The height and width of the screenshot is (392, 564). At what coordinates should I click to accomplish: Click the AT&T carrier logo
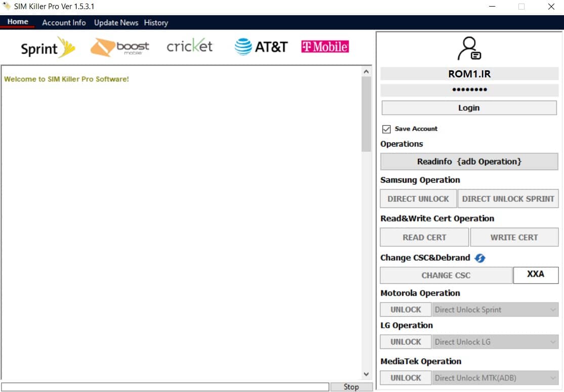point(261,47)
